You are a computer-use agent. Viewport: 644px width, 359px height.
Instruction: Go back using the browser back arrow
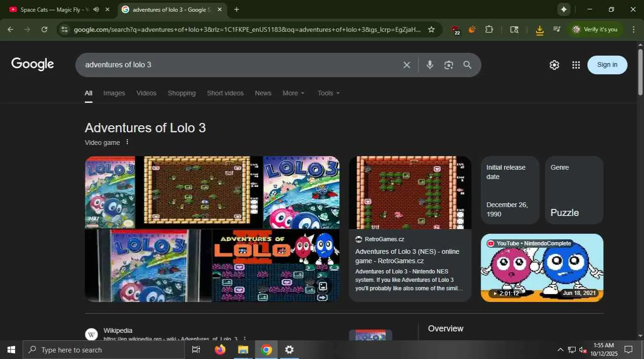click(x=10, y=29)
